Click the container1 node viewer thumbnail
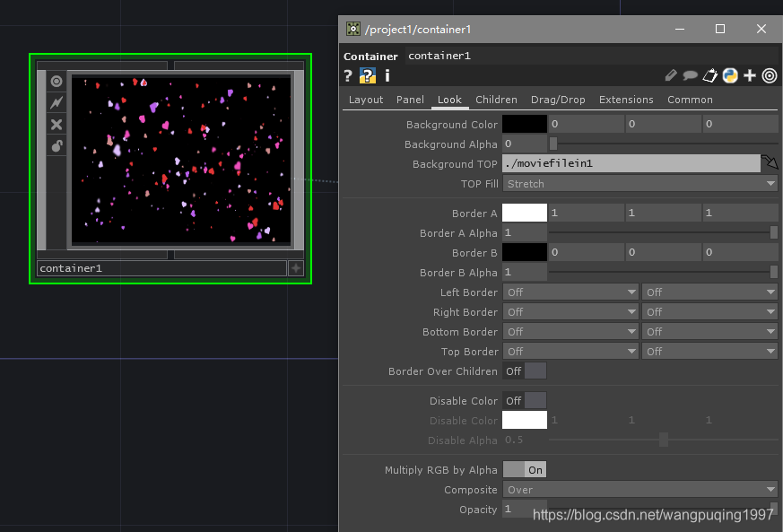783x532 pixels. [181, 160]
